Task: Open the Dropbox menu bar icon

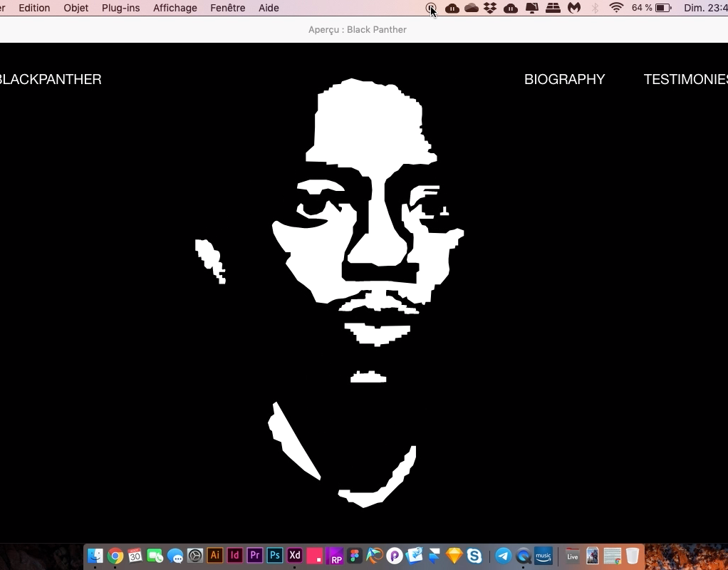Action: [490, 8]
